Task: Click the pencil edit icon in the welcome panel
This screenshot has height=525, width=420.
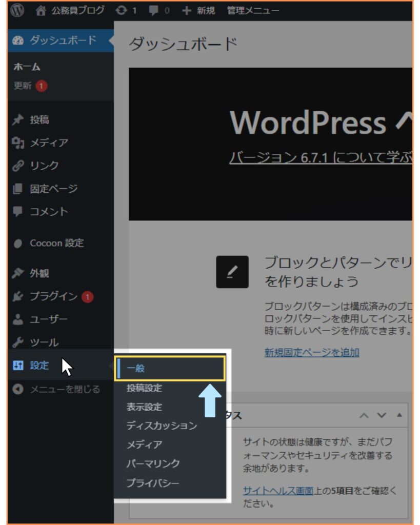Action: click(232, 272)
